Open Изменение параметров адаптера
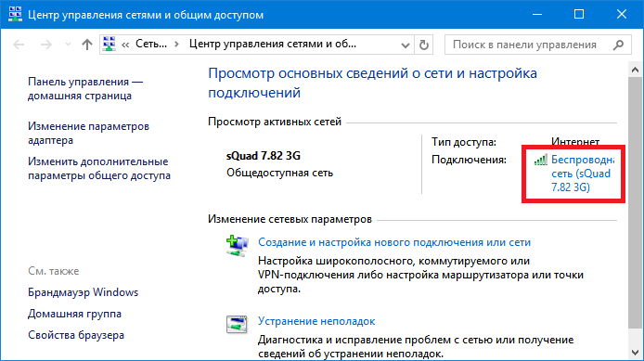The width and height of the screenshot is (644, 361). [x=89, y=133]
